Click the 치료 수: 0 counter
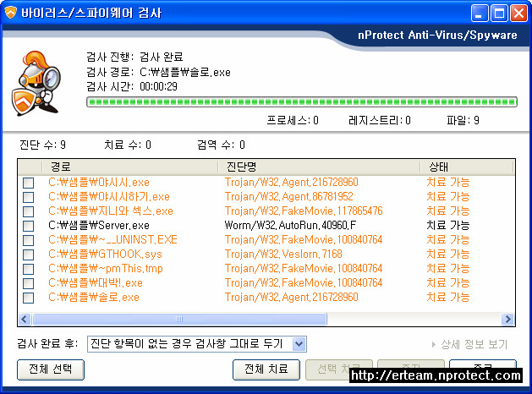532x394 pixels. [x=128, y=145]
